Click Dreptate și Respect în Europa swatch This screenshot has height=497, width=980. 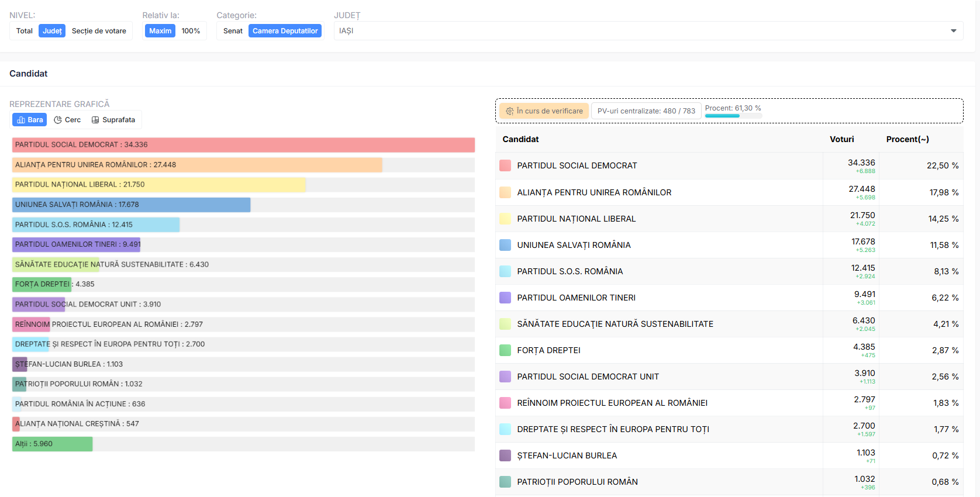(x=505, y=429)
